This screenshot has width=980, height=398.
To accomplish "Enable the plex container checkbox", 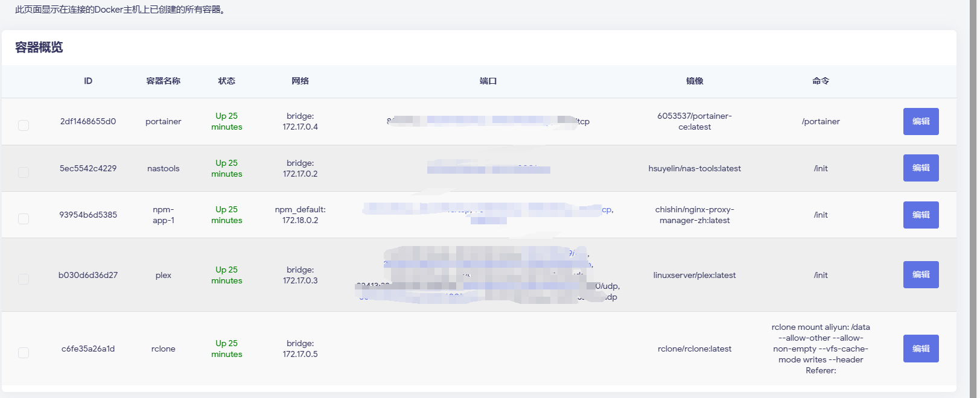I will click(x=24, y=279).
